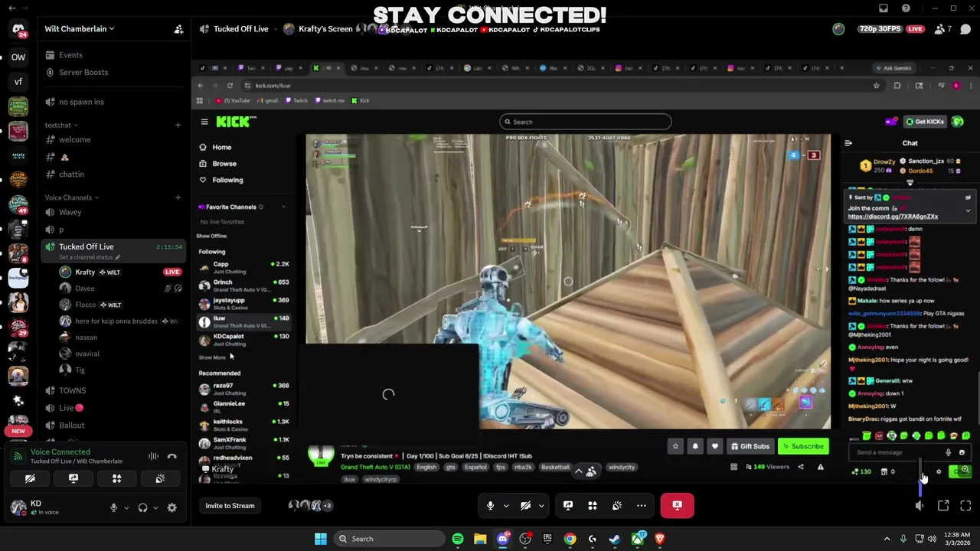Select the no spawn ins channel
Screen dimensions: 980x551
click(x=81, y=102)
